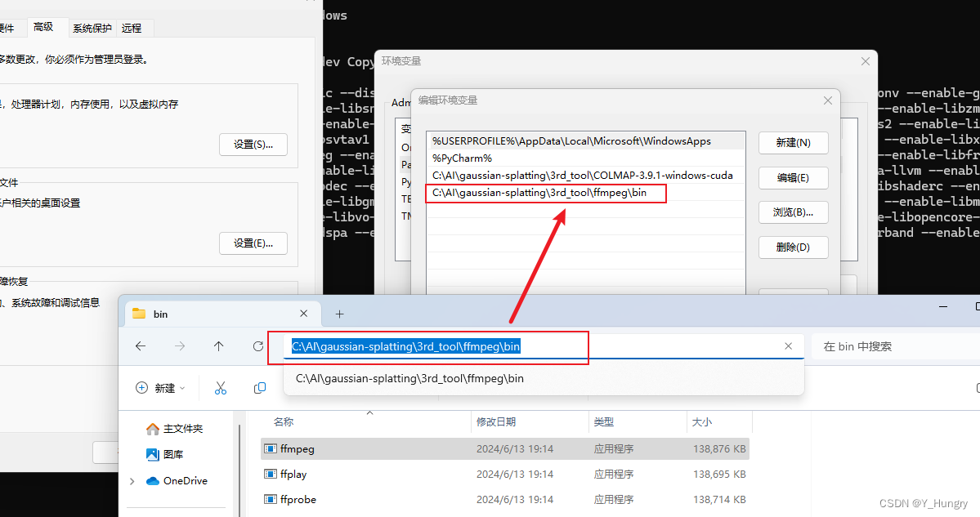
Task: Go forward in File Explorer
Action: (180, 346)
